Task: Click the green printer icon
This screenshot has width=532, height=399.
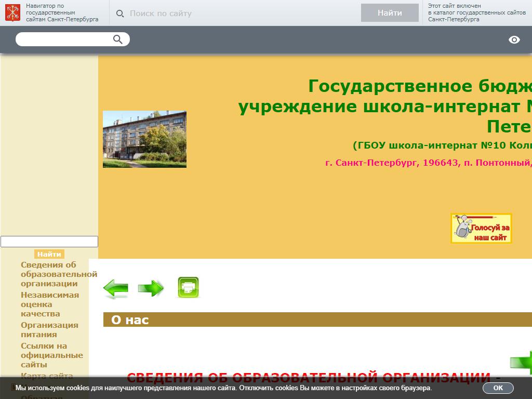Action: [188, 288]
